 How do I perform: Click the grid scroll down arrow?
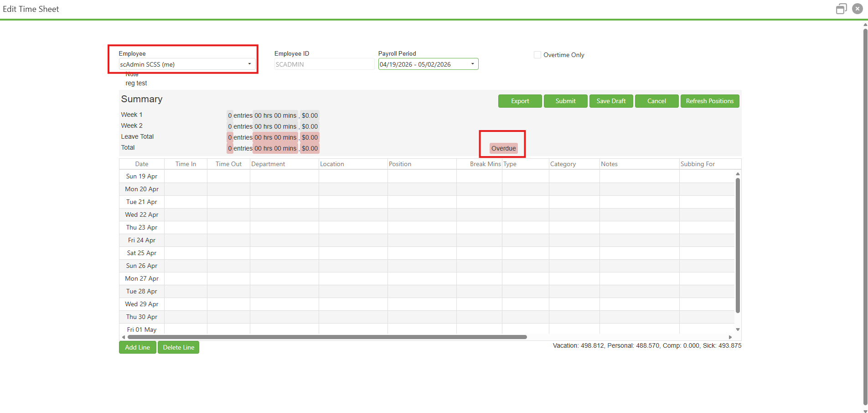738,329
